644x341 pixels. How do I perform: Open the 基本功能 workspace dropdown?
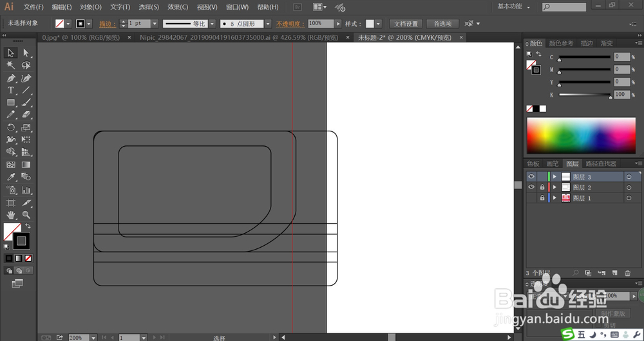point(514,6)
